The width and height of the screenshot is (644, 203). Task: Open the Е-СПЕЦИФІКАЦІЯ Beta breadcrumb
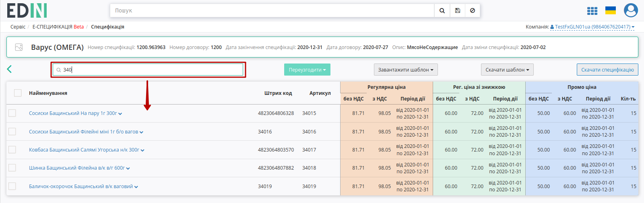pos(58,27)
